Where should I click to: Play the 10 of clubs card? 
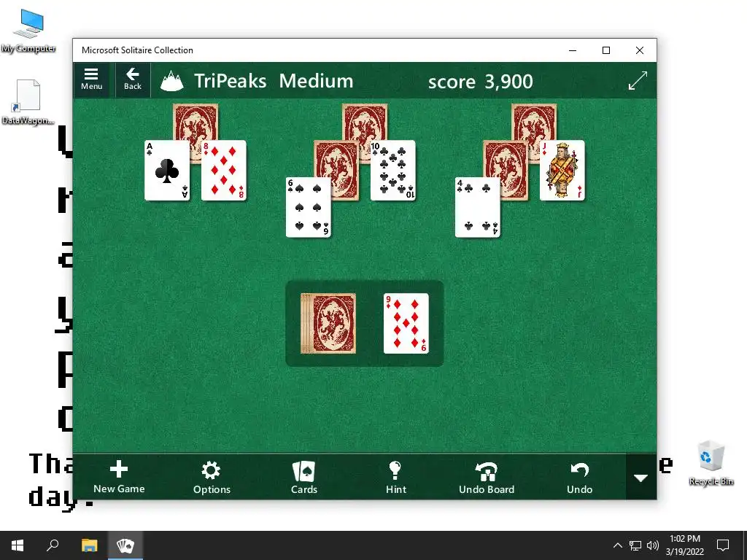(x=393, y=171)
